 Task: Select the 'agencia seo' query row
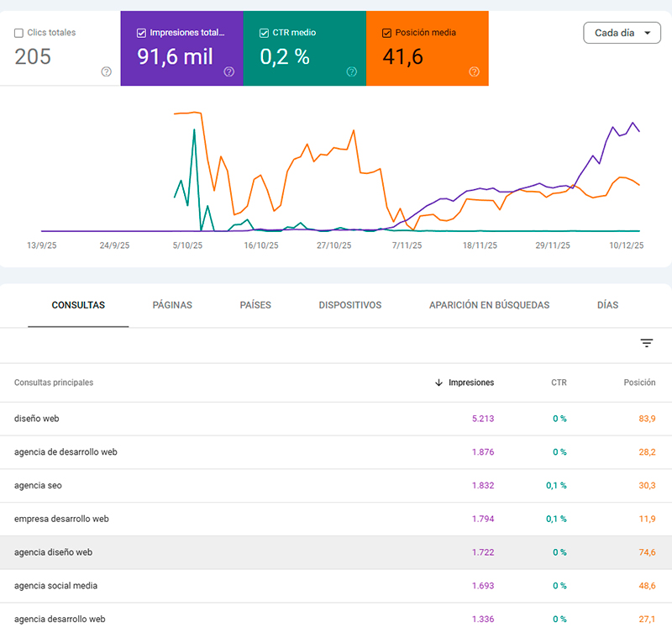coord(38,486)
